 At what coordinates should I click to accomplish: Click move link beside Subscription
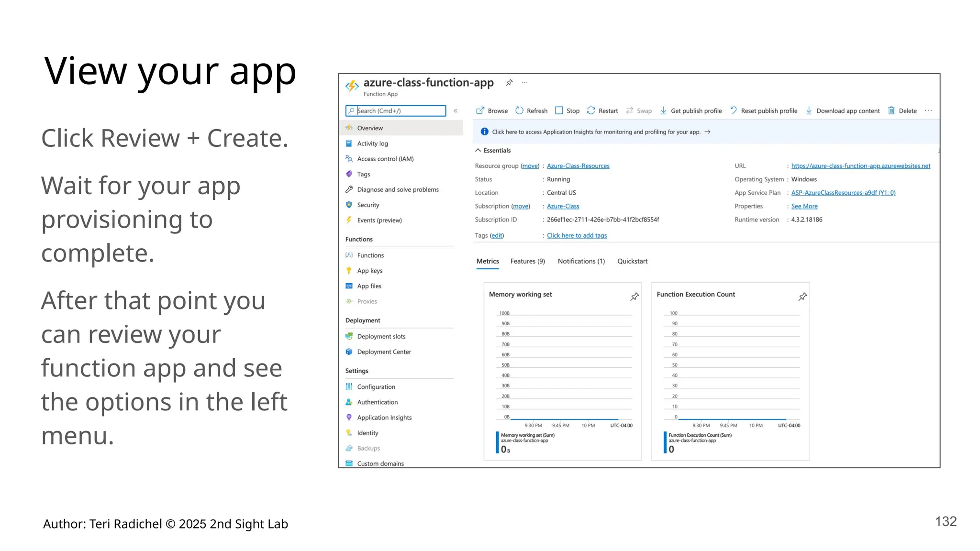(x=521, y=206)
